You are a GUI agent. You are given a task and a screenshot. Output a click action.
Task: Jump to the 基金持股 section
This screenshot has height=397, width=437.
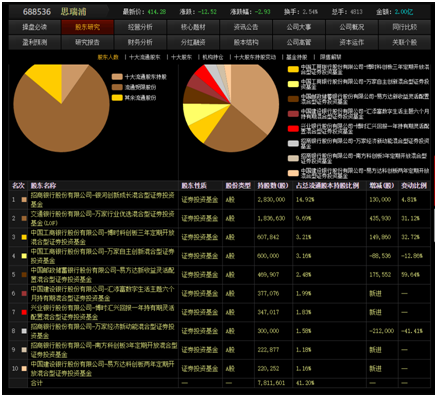coord(296,57)
